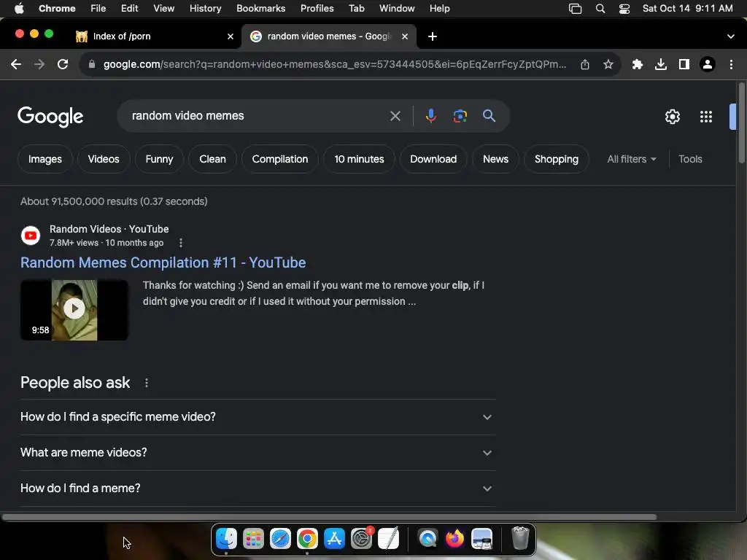Open the Apple menu
Screen dimensions: 747x560
pyautogui.click(x=19, y=9)
